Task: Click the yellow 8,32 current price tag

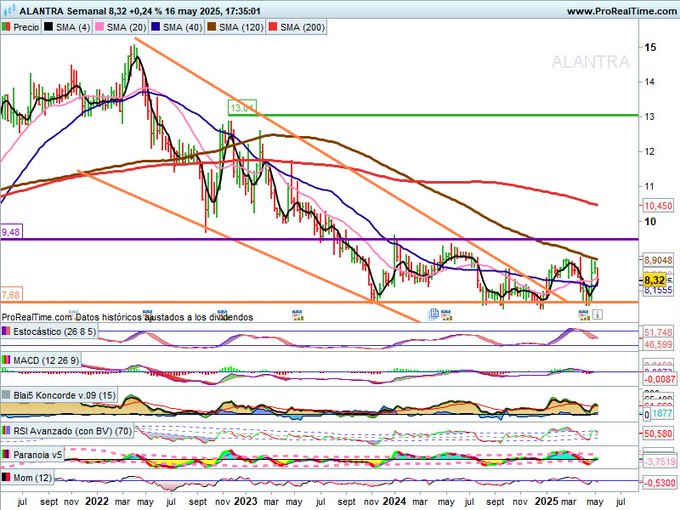Action: pyautogui.click(x=654, y=280)
